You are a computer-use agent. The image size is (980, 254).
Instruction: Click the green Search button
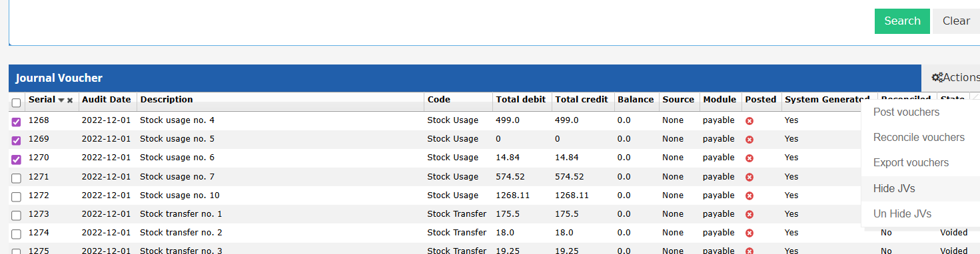click(901, 21)
